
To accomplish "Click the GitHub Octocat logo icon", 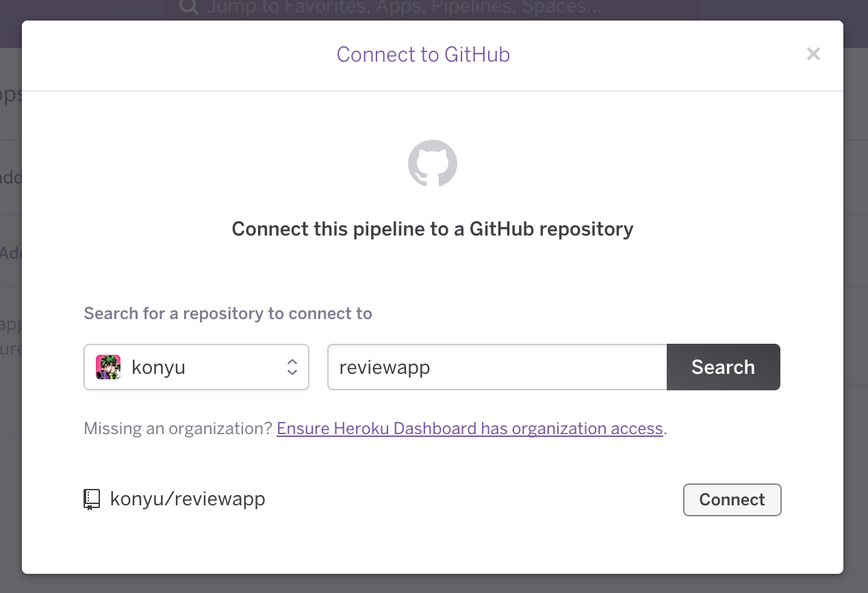I will pos(432,163).
